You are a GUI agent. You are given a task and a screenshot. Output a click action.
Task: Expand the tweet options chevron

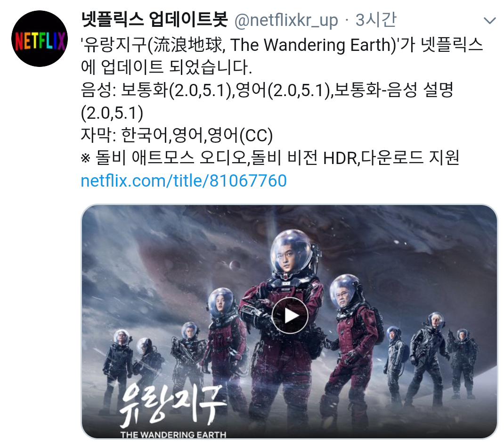(489, 21)
